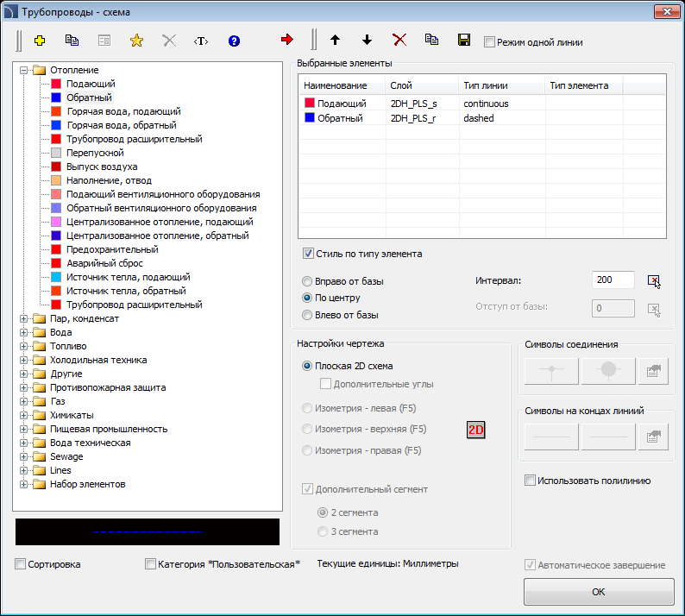
Task: Click the Тип элемента column header
Action: (584, 85)
